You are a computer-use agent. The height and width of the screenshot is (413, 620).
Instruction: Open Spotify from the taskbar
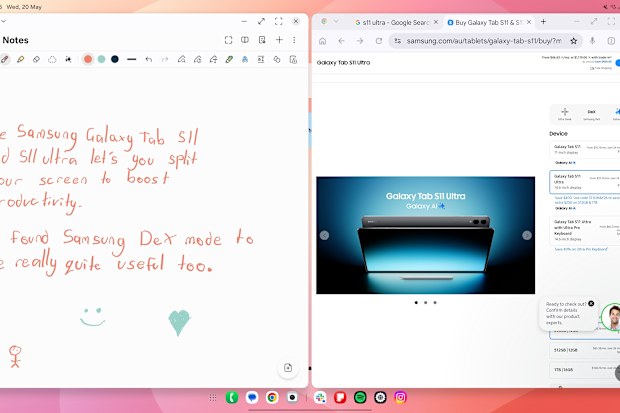[360, 397]
